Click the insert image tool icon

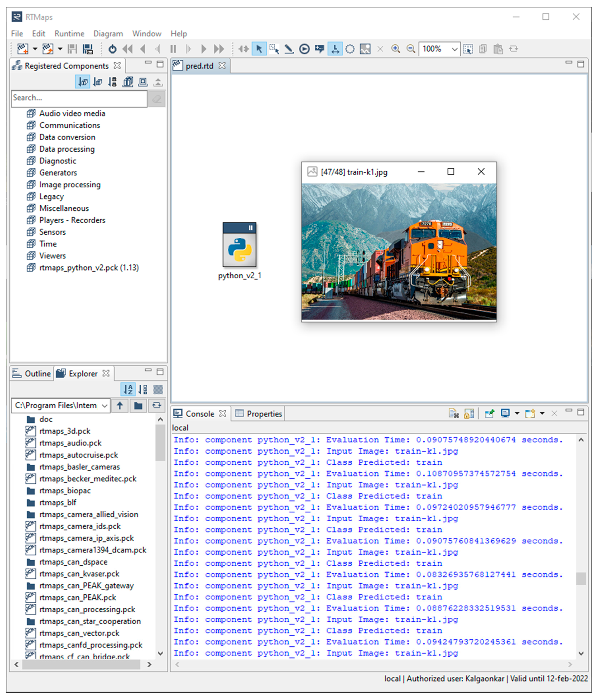point(365,49)
